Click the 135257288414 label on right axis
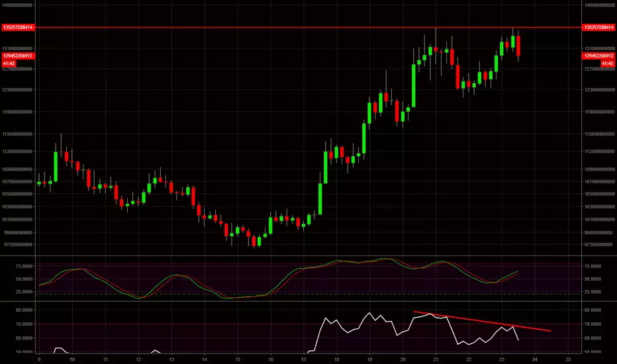 [598, 28]
